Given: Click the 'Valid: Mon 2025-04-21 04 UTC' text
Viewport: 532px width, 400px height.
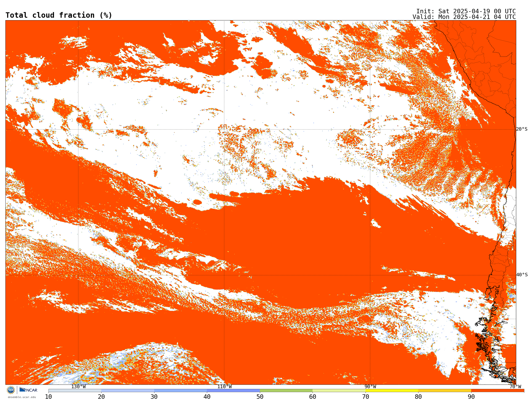Looking at the screenshot, I should tap(464, 17).
